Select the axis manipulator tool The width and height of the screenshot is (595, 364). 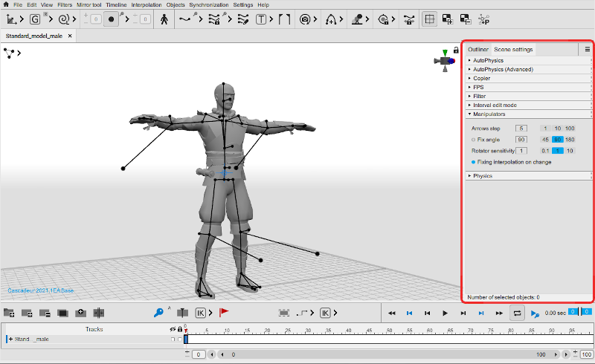click(11, 19)
